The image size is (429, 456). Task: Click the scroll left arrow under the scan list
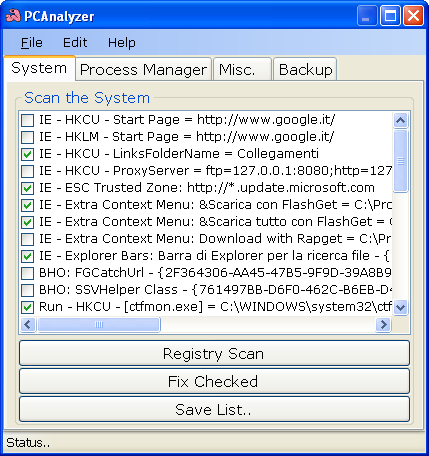pyautogui.click(x=28, y=324)
